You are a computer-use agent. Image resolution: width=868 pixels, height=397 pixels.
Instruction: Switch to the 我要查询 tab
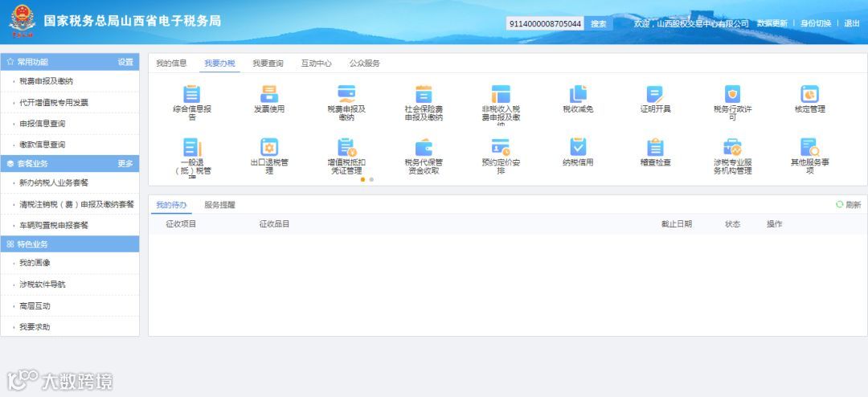[268, 63]
